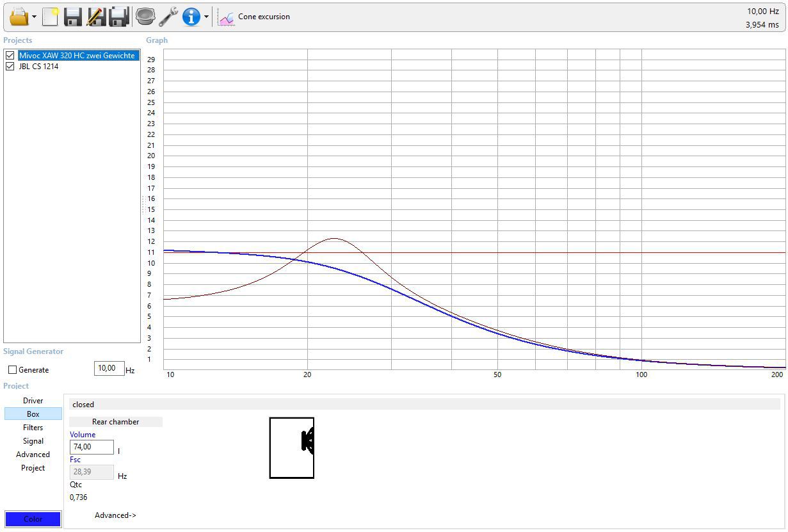Save all projects with multi-disk icon
This screenshot has width=788, height=532.
coord(119,17)
